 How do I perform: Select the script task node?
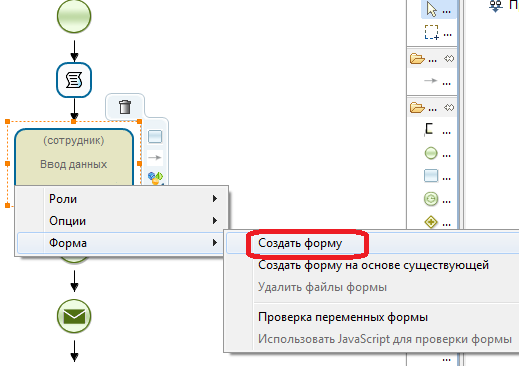click(x=74, y=80)
